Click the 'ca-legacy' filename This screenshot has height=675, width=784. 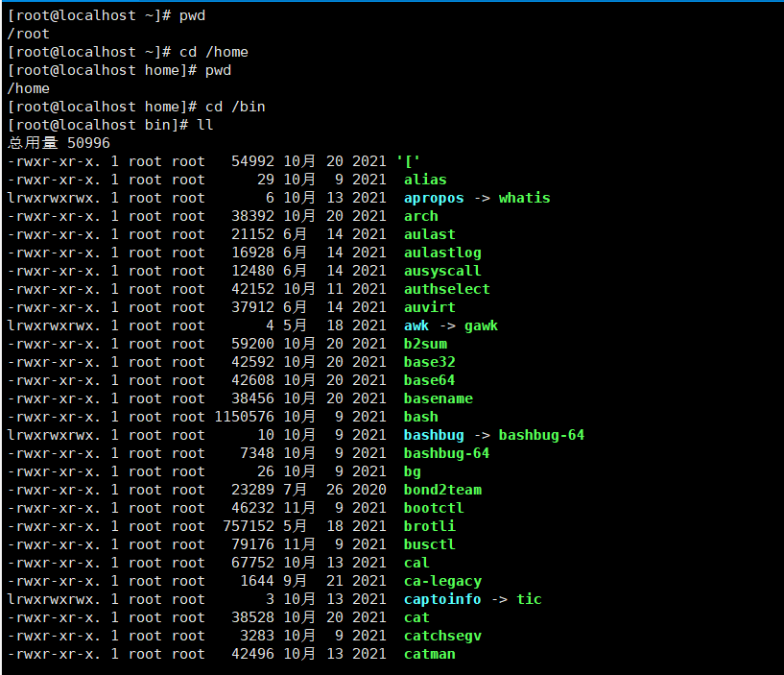pos(442,581)
